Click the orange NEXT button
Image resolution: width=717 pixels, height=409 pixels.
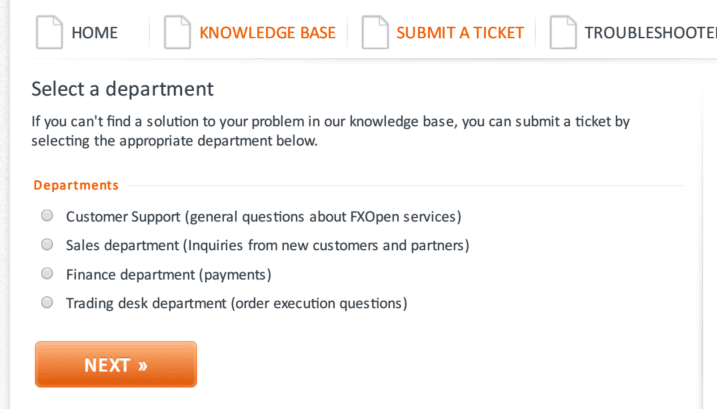(x=116, y=364)
